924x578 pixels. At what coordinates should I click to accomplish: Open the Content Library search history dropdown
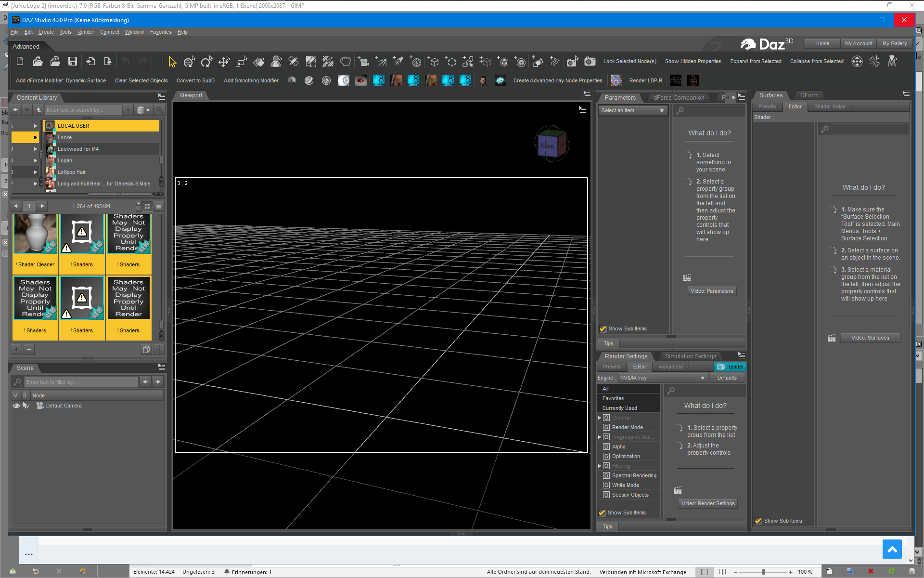[x=128, y=110]
